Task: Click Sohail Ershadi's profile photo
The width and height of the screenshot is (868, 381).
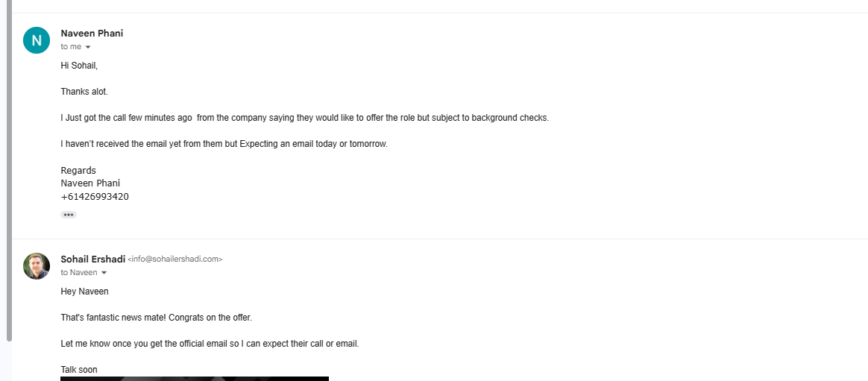Action: click(37, 266)
